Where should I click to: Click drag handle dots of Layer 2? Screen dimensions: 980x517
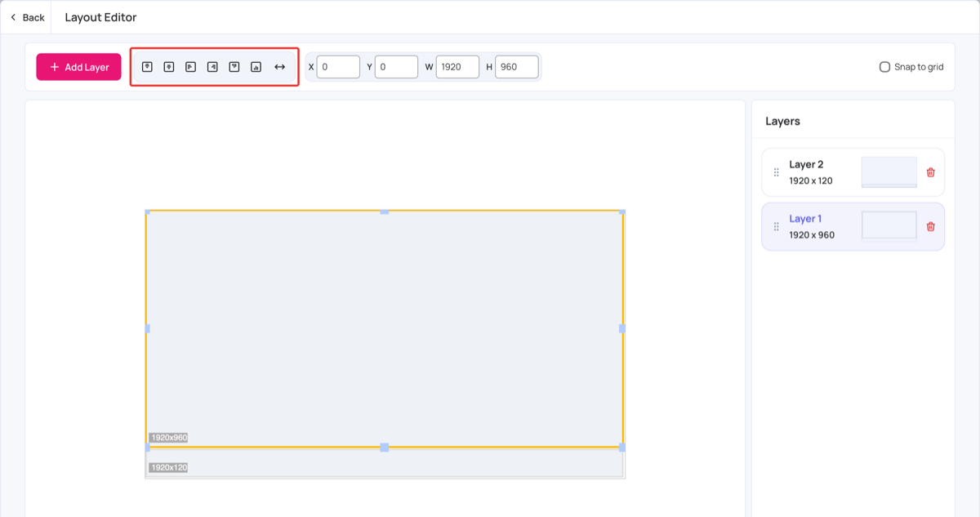tap(776, 172)
